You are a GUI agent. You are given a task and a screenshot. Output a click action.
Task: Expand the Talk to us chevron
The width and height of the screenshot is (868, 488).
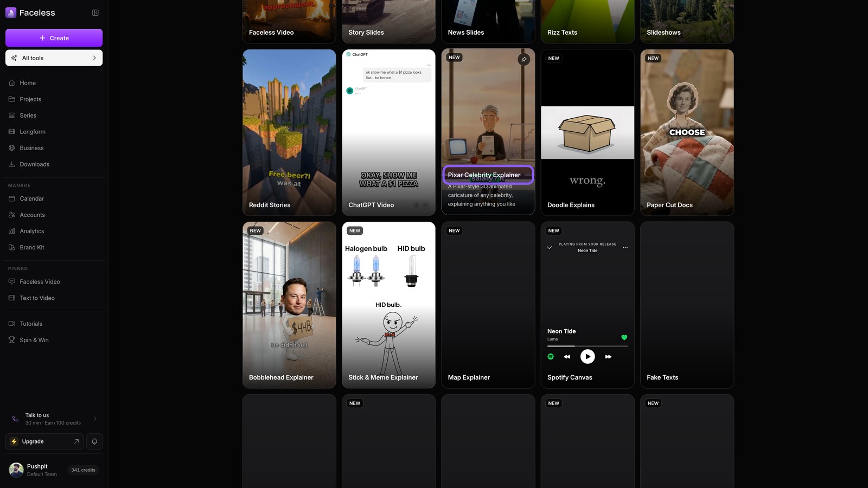point(95,419)
